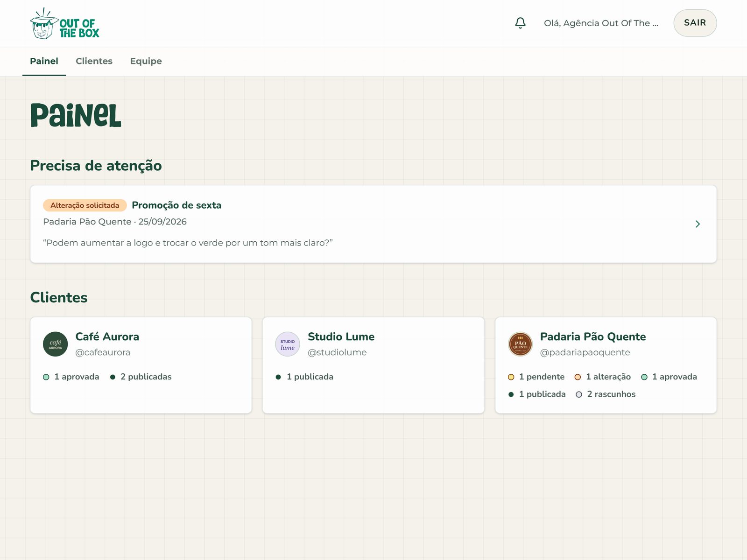Click the SAIR button
Image resolution: width=747 pixels, height=560 pixels.
coord(695,23)
